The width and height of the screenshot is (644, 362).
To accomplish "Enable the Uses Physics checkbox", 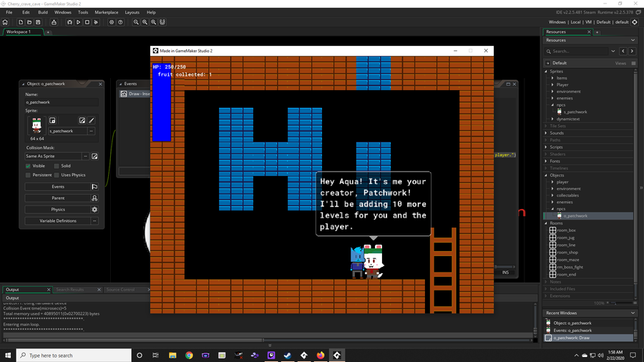I will (x=57, y=175).
